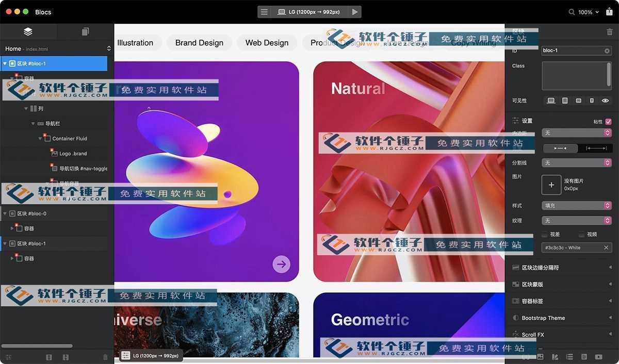Click the arrow button on purple card

point(281,264)
